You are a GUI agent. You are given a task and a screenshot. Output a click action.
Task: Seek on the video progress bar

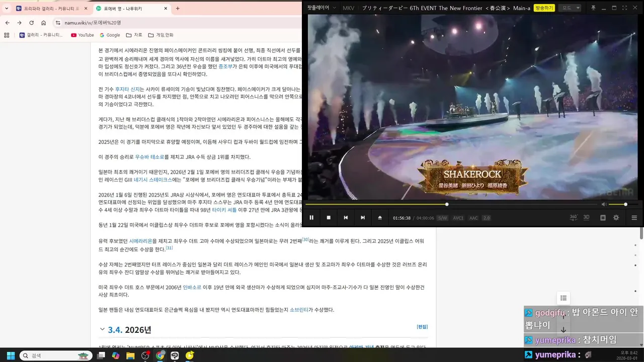click(451, 204)
